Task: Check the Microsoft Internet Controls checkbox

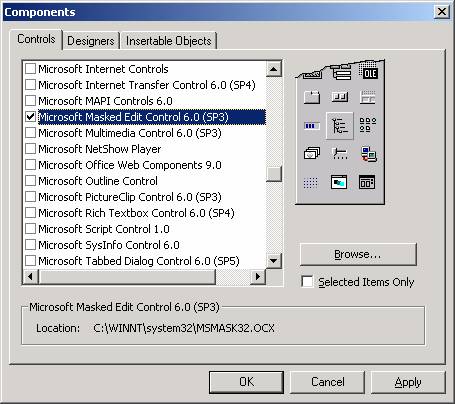Action: (30, 69)
